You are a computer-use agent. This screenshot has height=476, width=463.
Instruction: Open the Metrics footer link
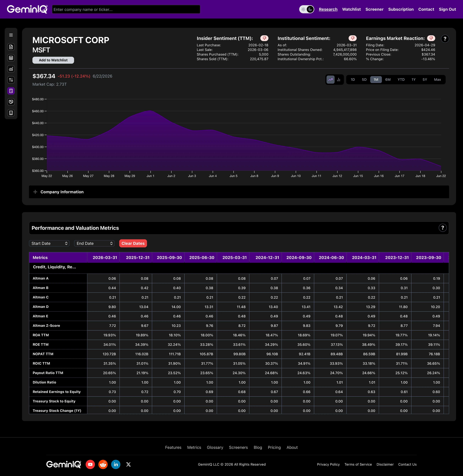pyautogui.click(x=194, y=447)
